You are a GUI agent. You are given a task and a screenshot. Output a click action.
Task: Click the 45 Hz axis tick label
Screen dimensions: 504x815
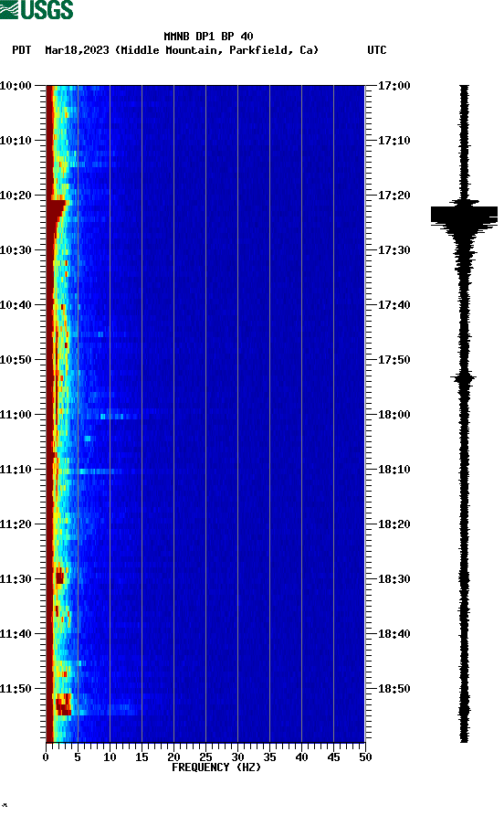click(333, 757)
